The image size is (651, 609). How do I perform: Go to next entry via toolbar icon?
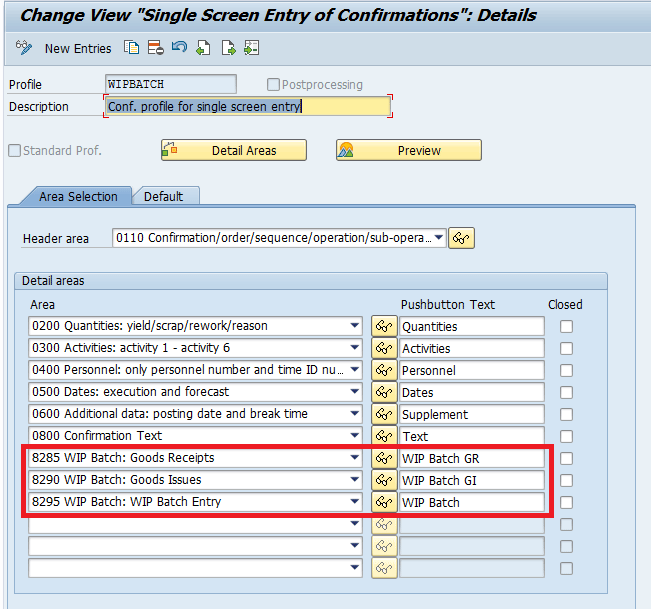tap(228, 48)
